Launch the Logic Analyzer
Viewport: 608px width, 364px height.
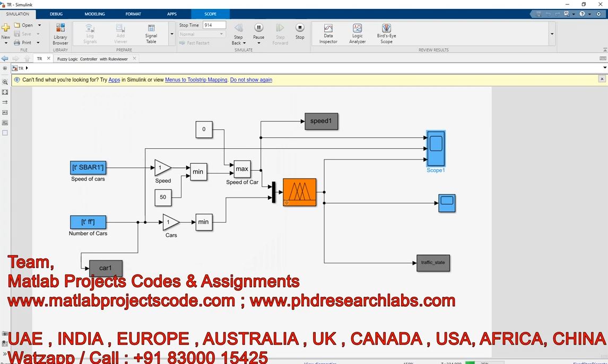[x=358, y=34]
